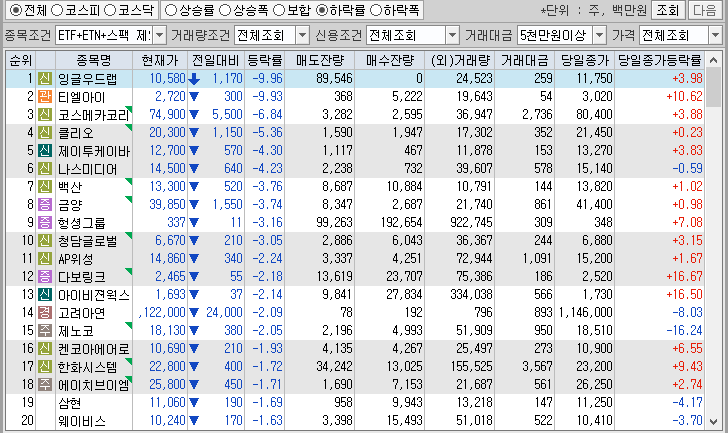Open the 거래량조건 dropdown
The width and height of the screenshot is (728, 433).
tap(302, 35)
